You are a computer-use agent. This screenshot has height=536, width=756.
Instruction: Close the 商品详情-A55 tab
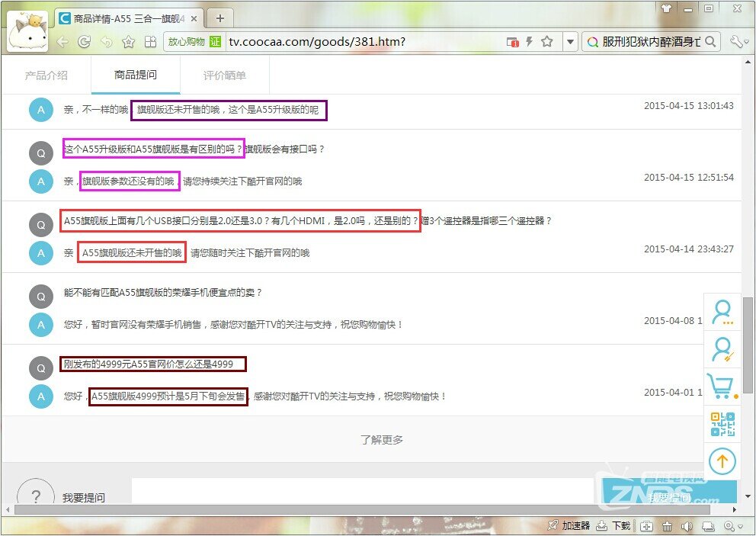pos(194,19)
